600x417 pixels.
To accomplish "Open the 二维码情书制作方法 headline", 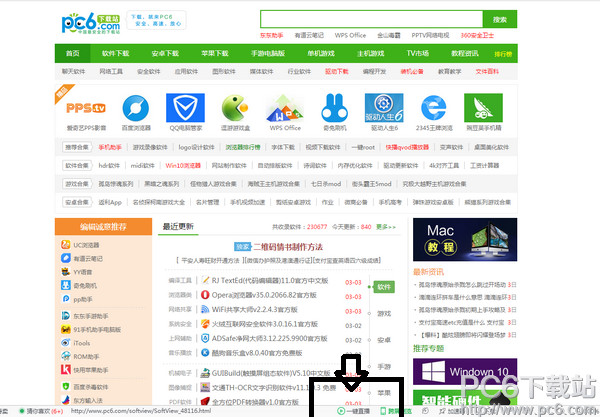I will (288, 247).
